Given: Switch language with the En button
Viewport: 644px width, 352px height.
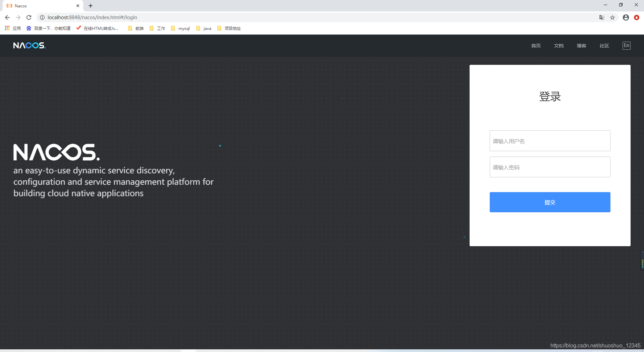Looking at the screenshot, I should tap(627, 46).
